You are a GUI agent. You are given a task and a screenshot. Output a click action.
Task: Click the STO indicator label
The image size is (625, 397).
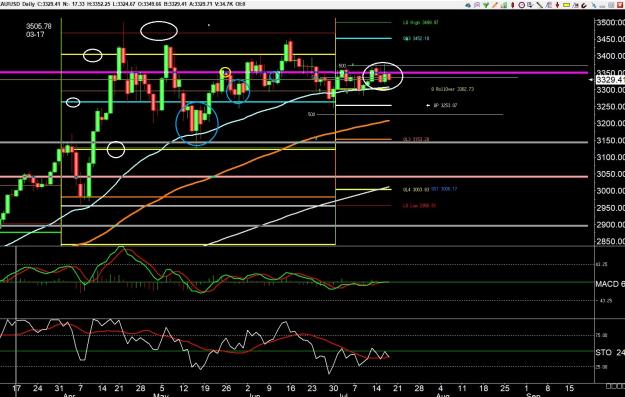coord(610,352)
